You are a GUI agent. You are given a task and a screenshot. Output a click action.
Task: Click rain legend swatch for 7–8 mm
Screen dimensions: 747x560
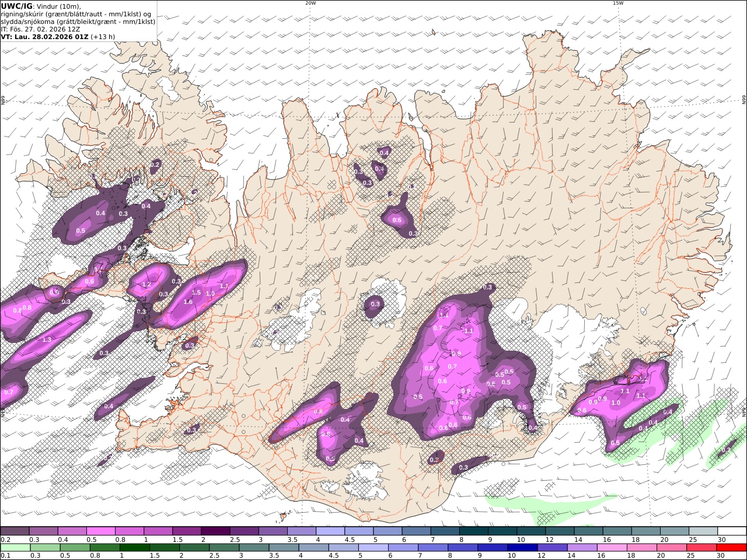(433, 547)
